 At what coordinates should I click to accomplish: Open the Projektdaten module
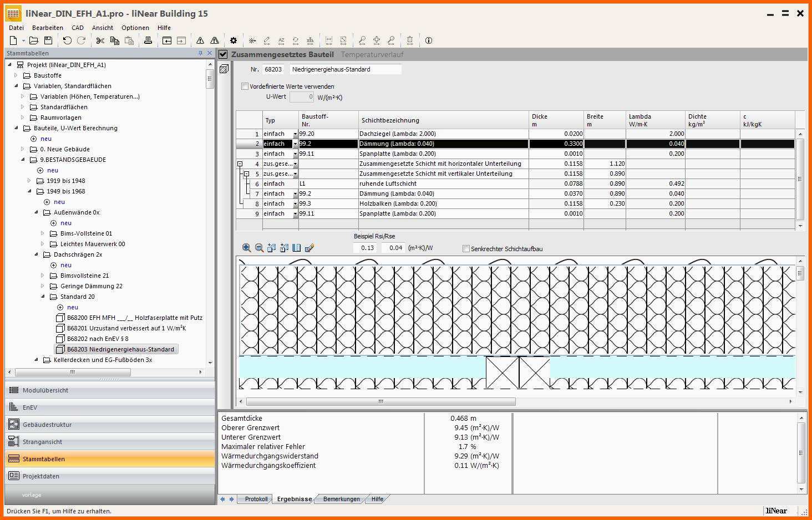coord(40,476)
